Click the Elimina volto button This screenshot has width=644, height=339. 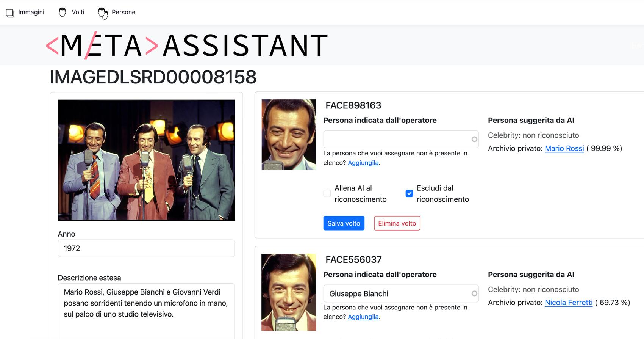click(397, 223)
